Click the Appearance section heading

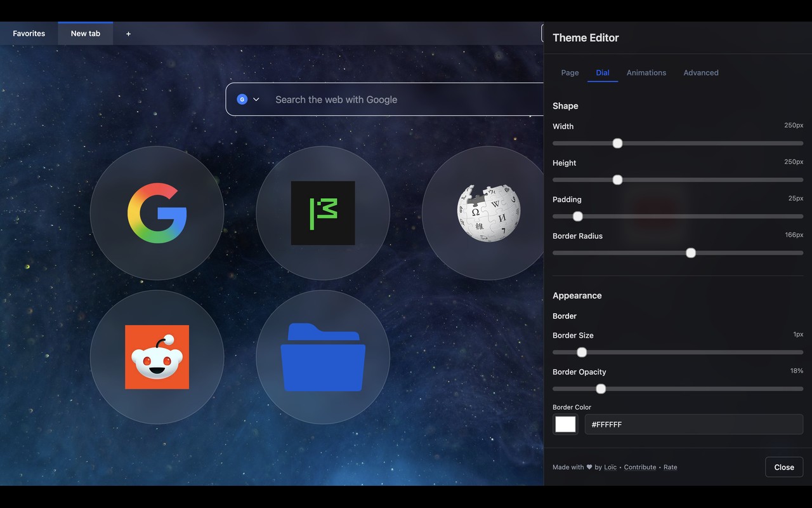pos(577,295)
